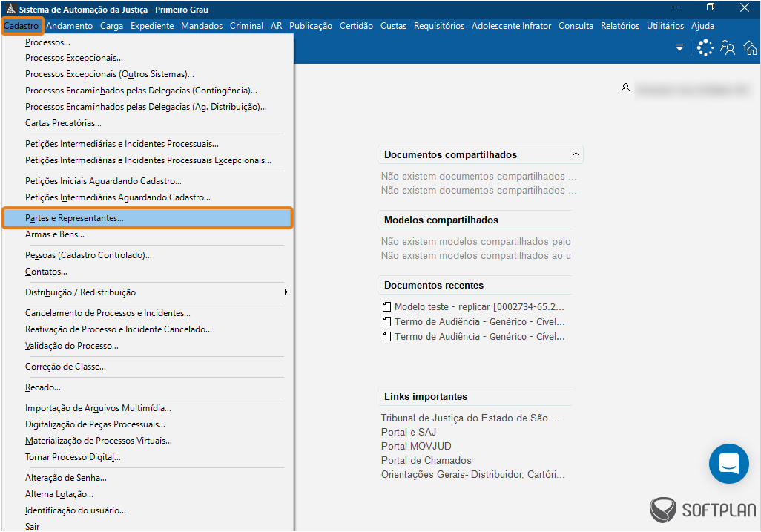
Task: Collapse the Documentos compartilhados panel
Action: click(576, 154)
